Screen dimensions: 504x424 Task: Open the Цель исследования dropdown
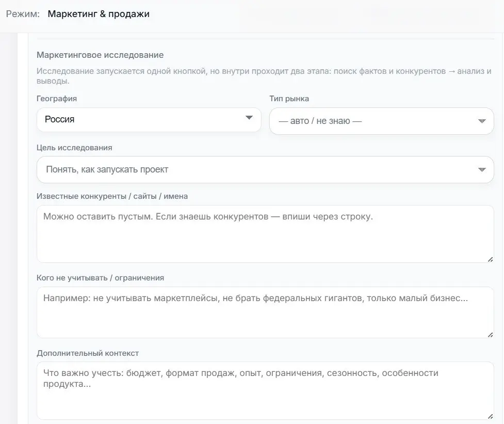coord(265,169)
